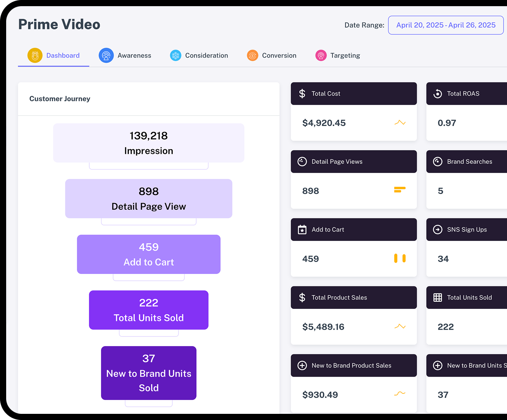Screen dimensions: 507x420
Task: Click the Total ROAS refresh icon
Action: click(x=438, y=93)
